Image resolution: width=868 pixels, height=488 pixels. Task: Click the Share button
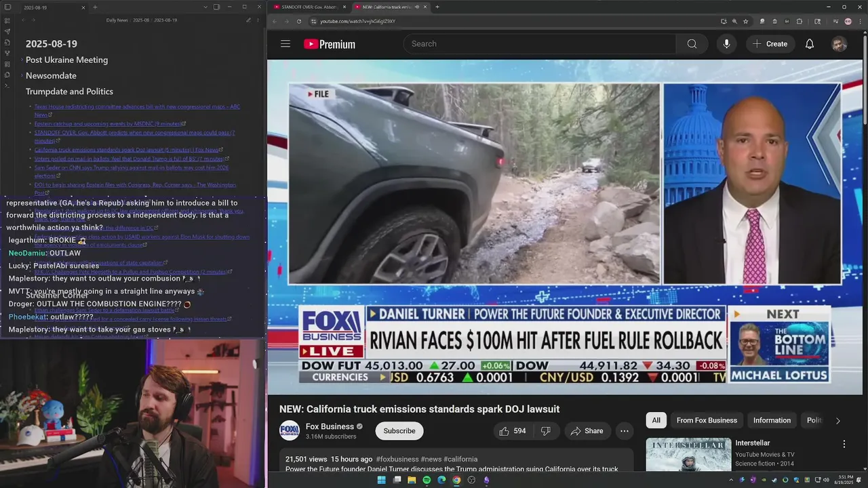click(x=587, y=431)
